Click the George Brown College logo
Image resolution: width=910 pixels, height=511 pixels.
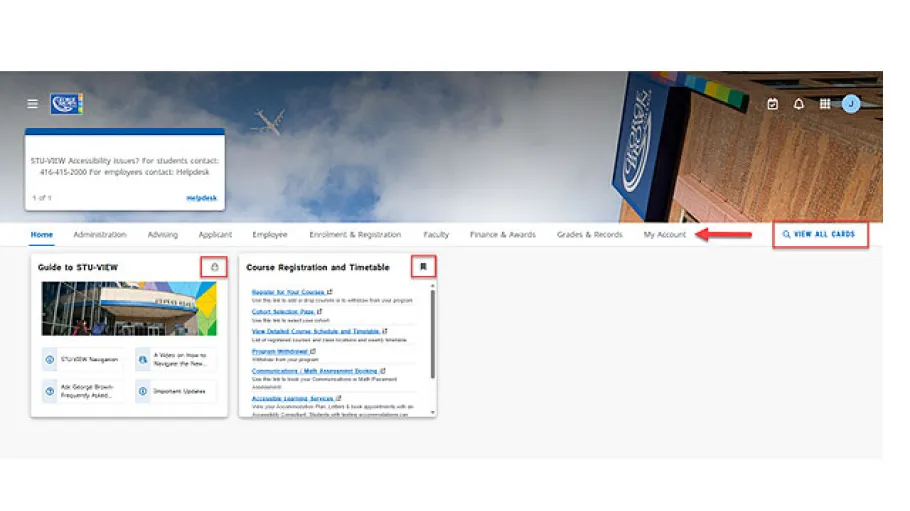pyautogui.click(x=66, y=104)
